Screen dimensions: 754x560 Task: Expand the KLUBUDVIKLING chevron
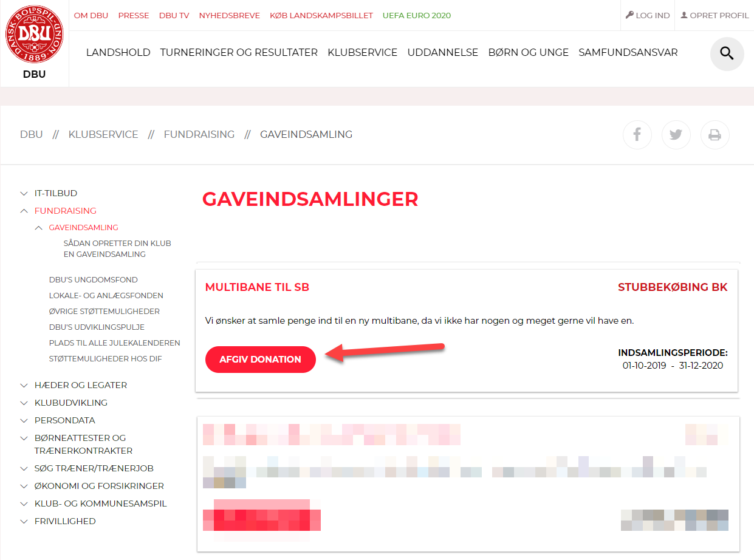tap(24, 403)
